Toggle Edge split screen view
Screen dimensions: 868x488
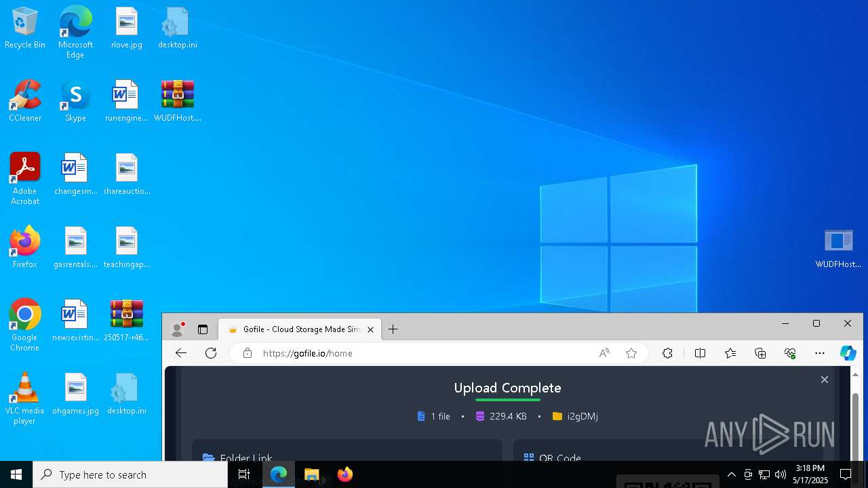(700, 353)
